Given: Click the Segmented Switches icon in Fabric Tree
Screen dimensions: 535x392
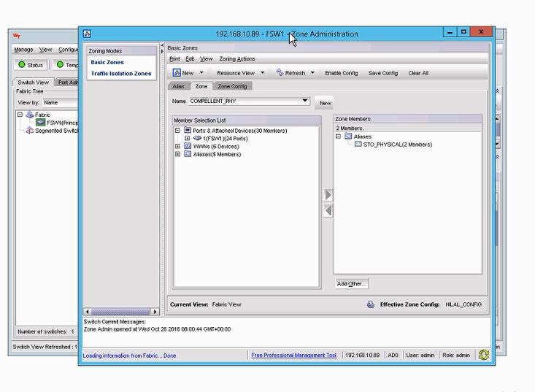Looking at the screenshot, I should click(30, 130).
